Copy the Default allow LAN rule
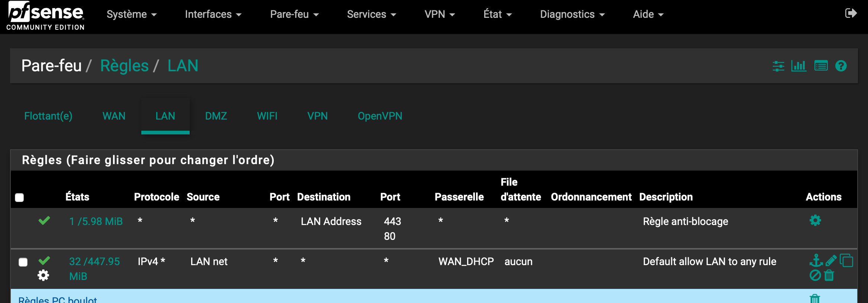This screenshot has height=303, width=868. (x=846, y=260)
